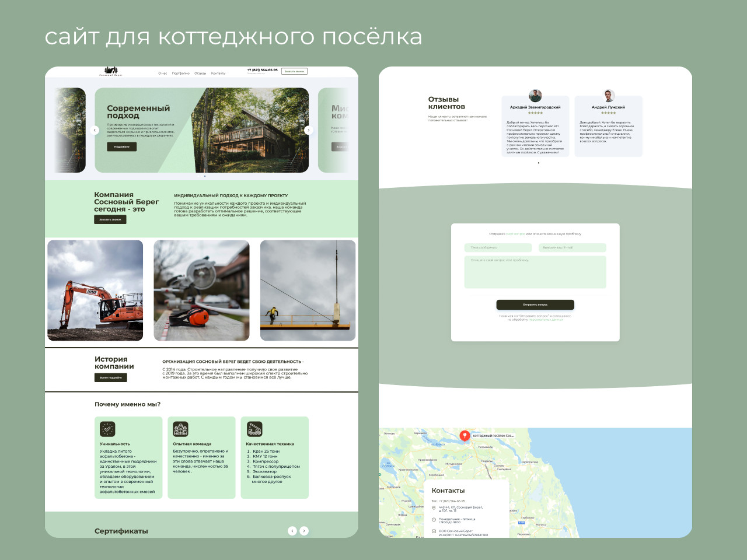Click the phone number +7 (821) 564-65-95 in header
The width and height of the screenshot is (747, 560).
coord(263,70)
